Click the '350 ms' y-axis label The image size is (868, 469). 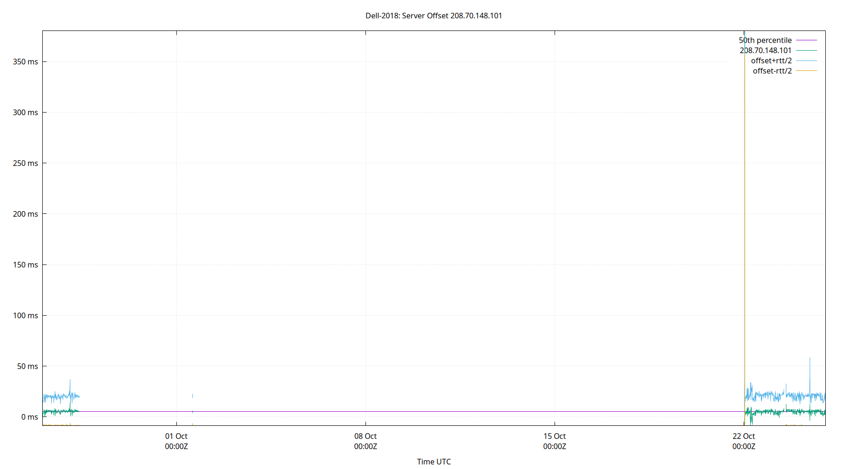(25, 62)
